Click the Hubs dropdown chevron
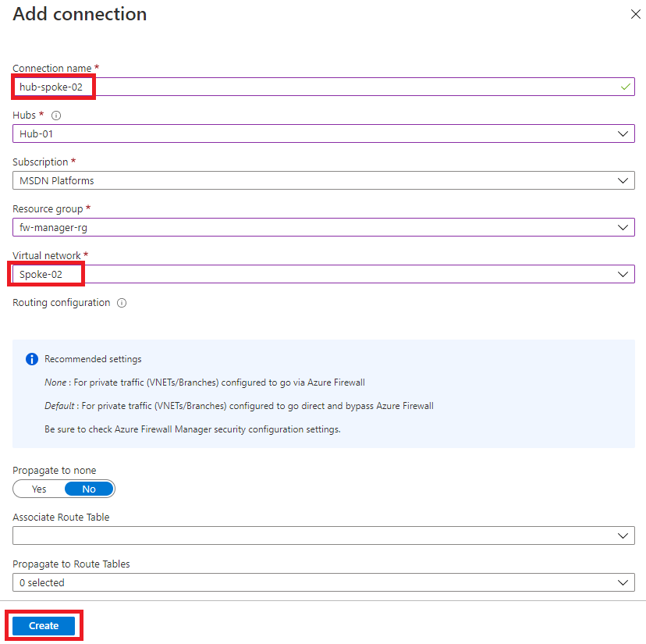646x644 pixels. click(x=623, y=133)
